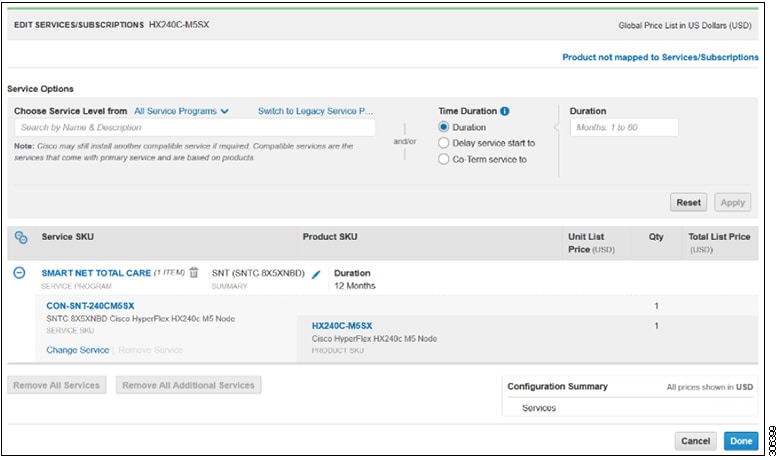Collapse the Smart Net Total Care group

(19, 273)
